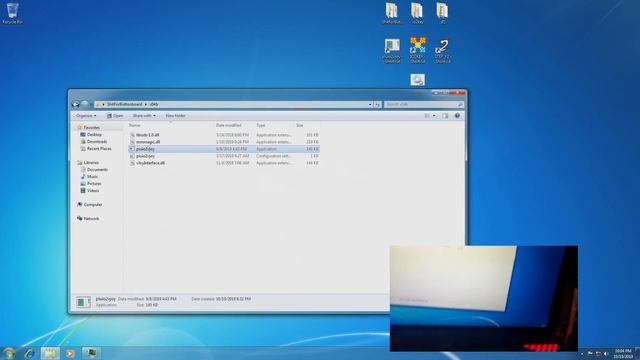Open the orange-and-blue circles shortcut
This screenshot has width=640, height=360.
pyautogui.click(x=418, y=51)
